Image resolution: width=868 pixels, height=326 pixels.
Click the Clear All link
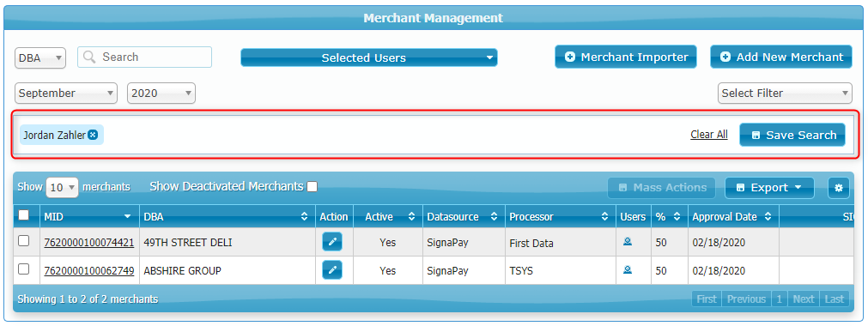tap(708, 135)
